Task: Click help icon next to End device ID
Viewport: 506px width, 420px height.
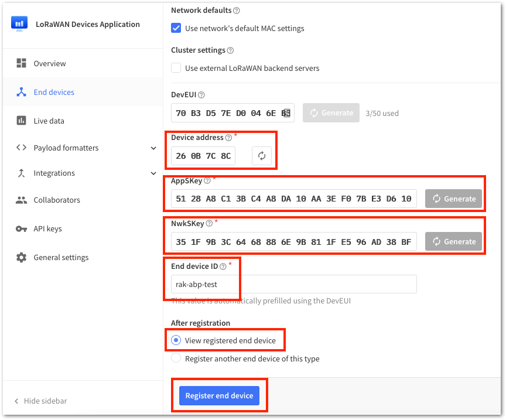Action: point(223,267)
